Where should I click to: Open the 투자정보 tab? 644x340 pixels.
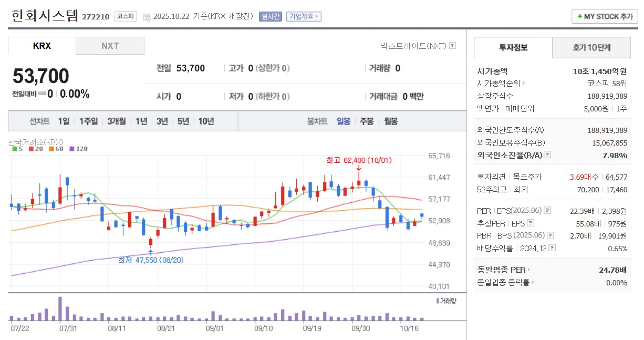tap(513, 47)
